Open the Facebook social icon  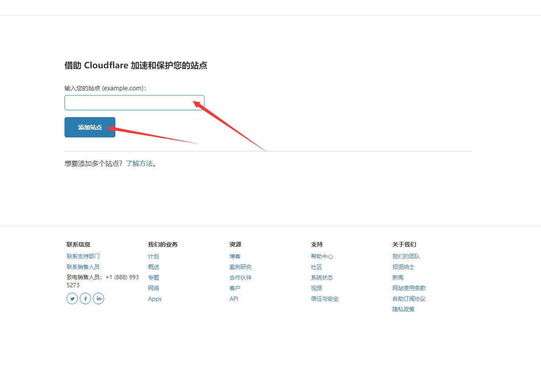(85, 299)
